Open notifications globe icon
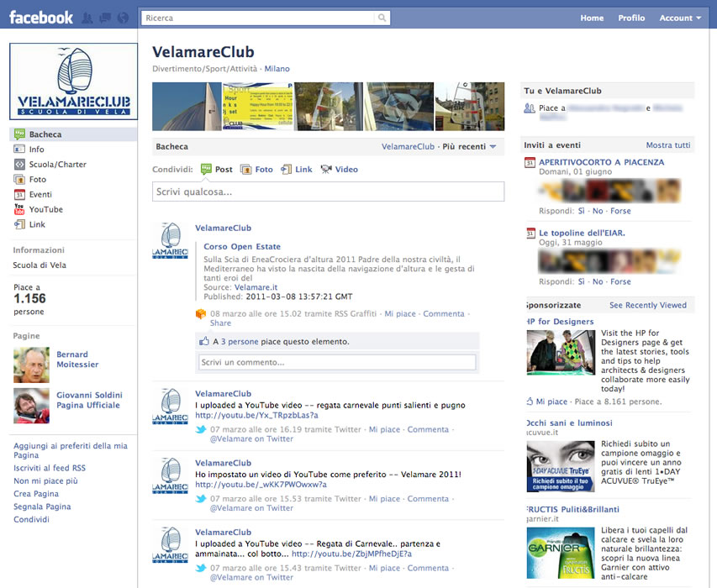Screen dimensions: 717x588 [123, 18]
